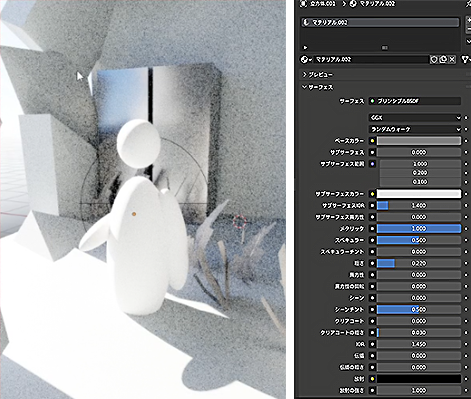Click the サブサーフェスIOR 1.400 slider

[x=419, y=206]
